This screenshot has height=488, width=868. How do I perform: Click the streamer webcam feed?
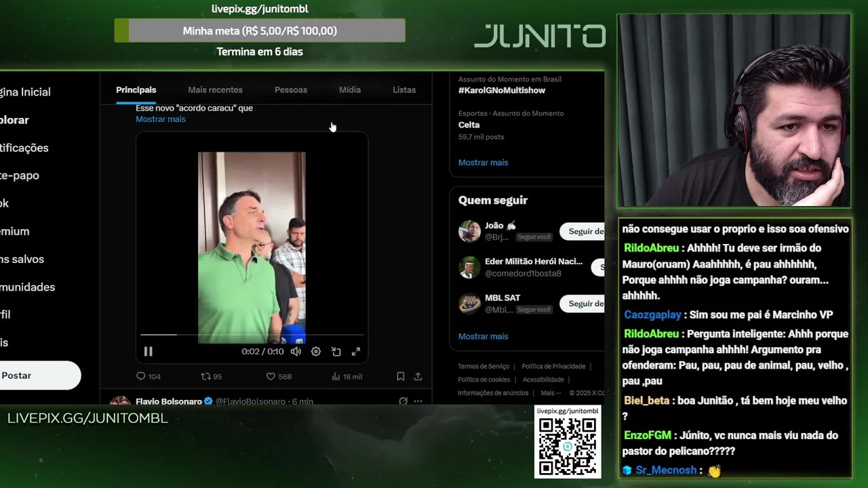click(x=734, y=111)
